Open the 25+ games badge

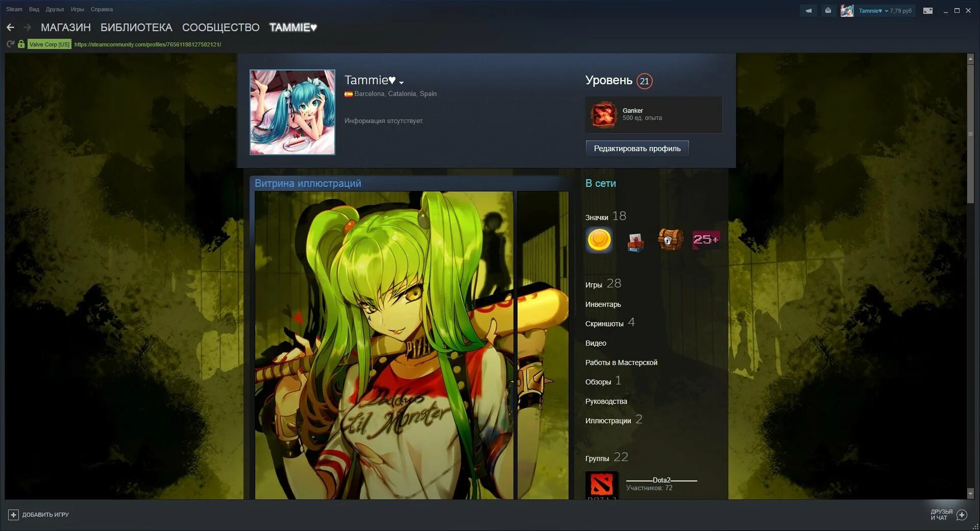pyautogui.click(x=706, y=239)
